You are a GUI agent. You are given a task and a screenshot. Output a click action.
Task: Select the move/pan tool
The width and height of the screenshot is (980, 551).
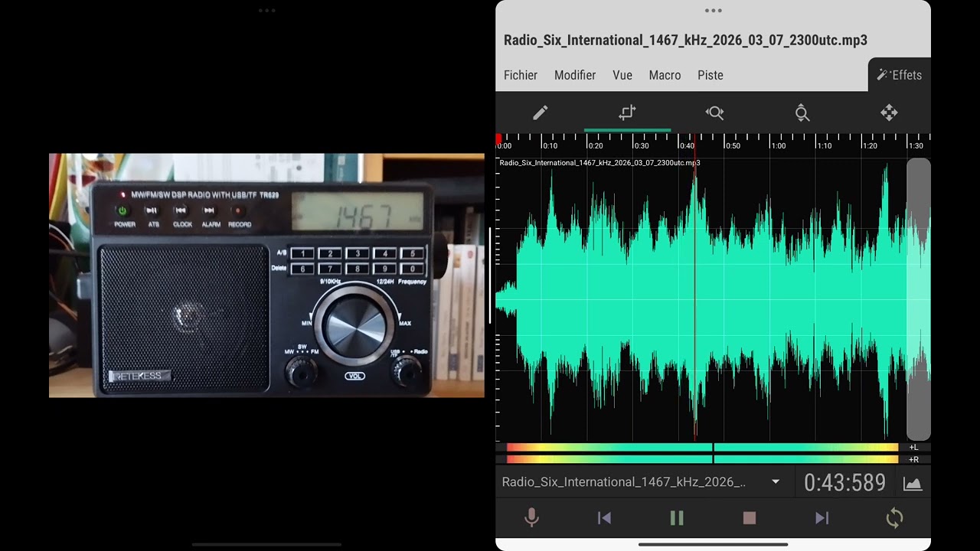tap(889, 113)
